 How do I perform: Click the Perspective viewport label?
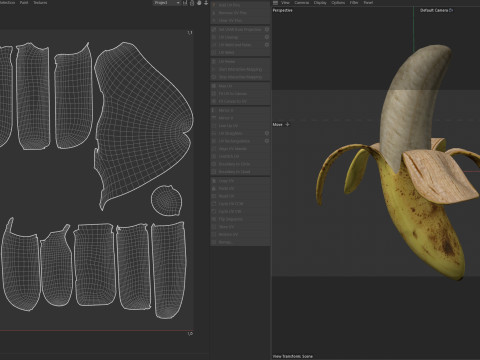283,10
